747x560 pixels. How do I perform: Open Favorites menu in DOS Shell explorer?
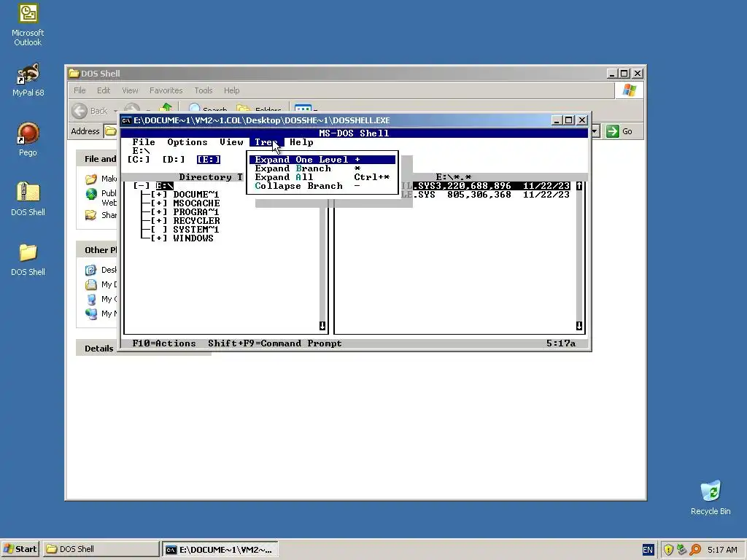(x=166, y=90)
